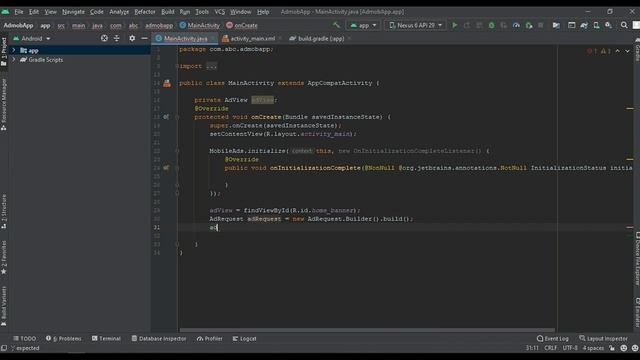640x360 pixels.
Task: Open the Refactor menu
Action: click(x=145, y=12)
